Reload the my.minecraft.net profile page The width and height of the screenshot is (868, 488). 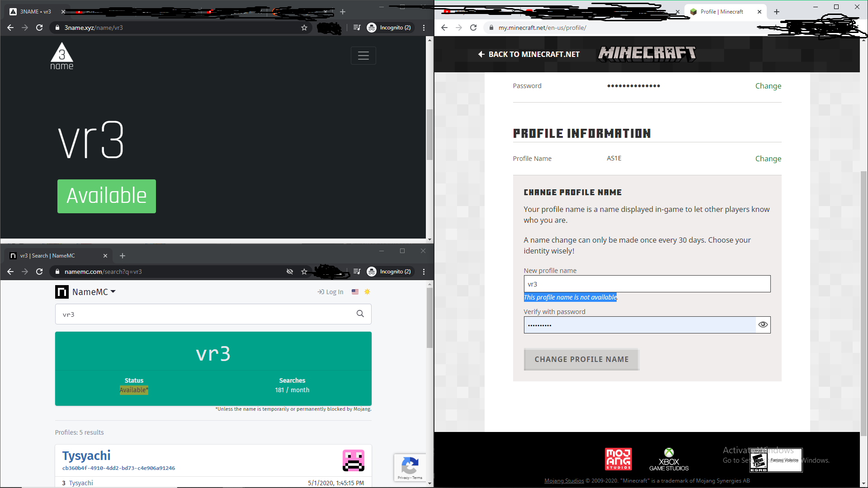473,28
